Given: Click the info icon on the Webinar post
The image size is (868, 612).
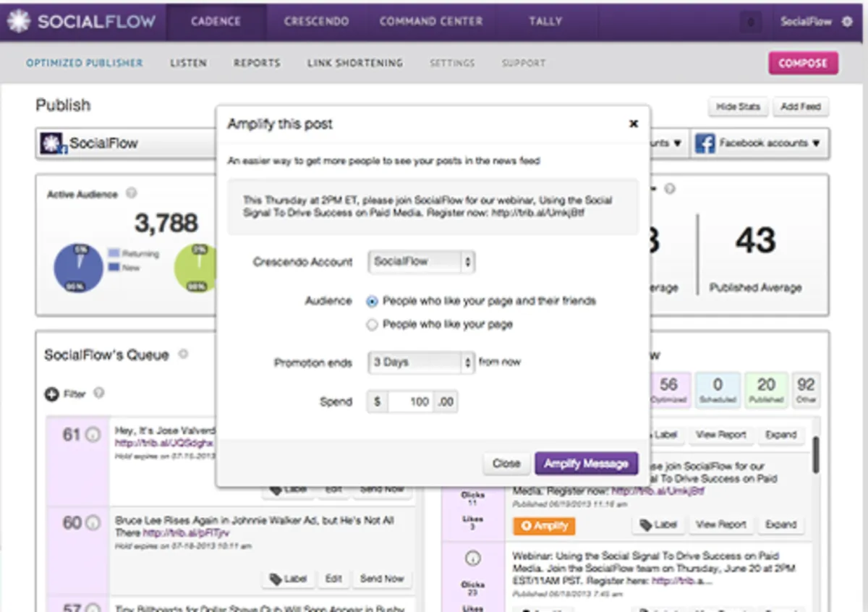Looking at the screenshot, I should click(x=473, y=559).
